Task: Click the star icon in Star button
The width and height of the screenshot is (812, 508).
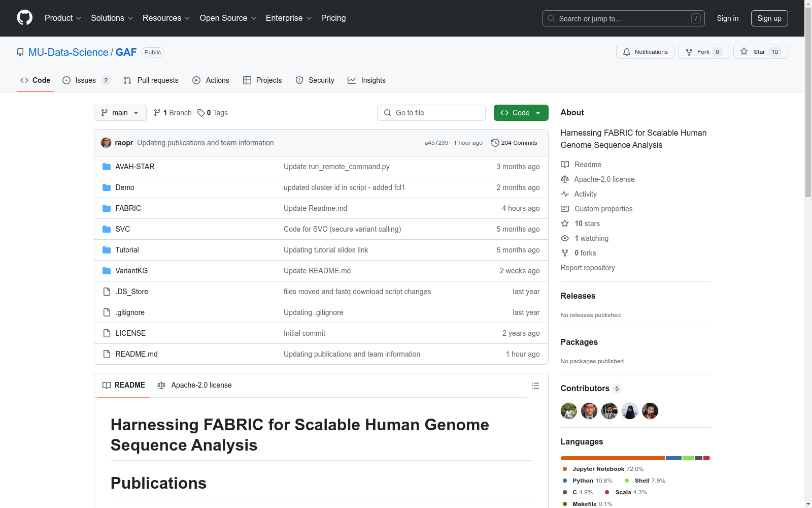Action: coord(744,51)
